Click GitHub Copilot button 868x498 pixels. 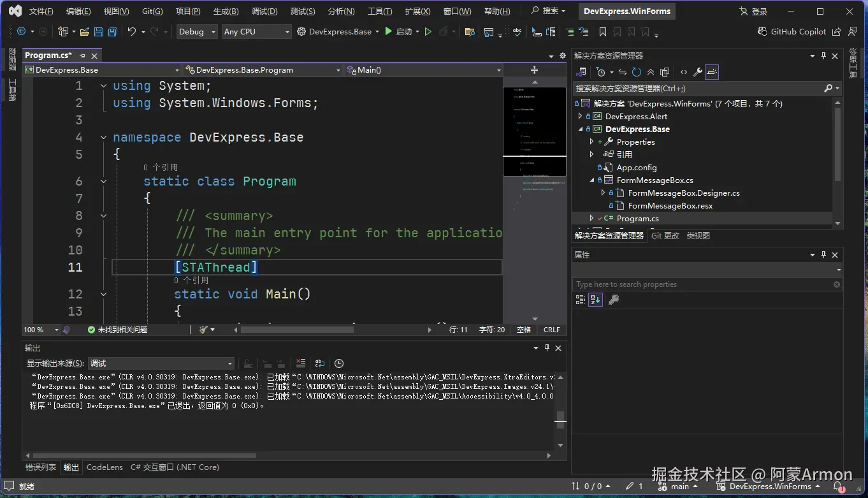click(792, 32)
